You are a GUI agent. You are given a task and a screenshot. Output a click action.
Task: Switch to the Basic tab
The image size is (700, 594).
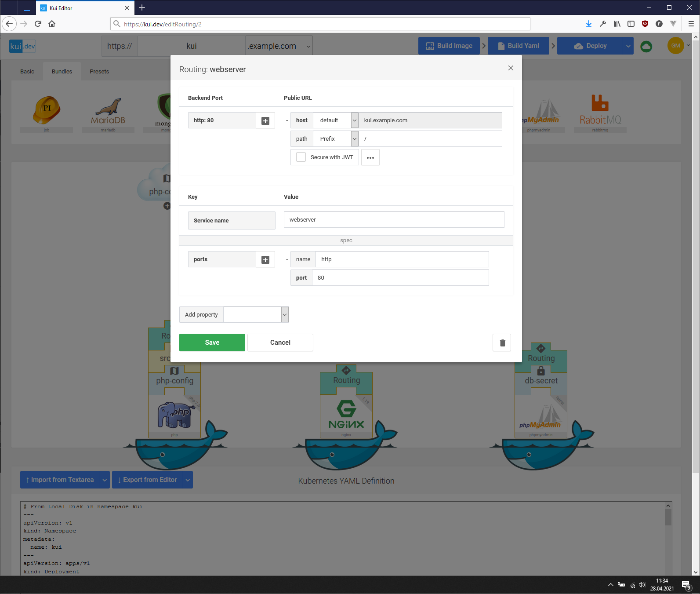[x=27, y=72]
